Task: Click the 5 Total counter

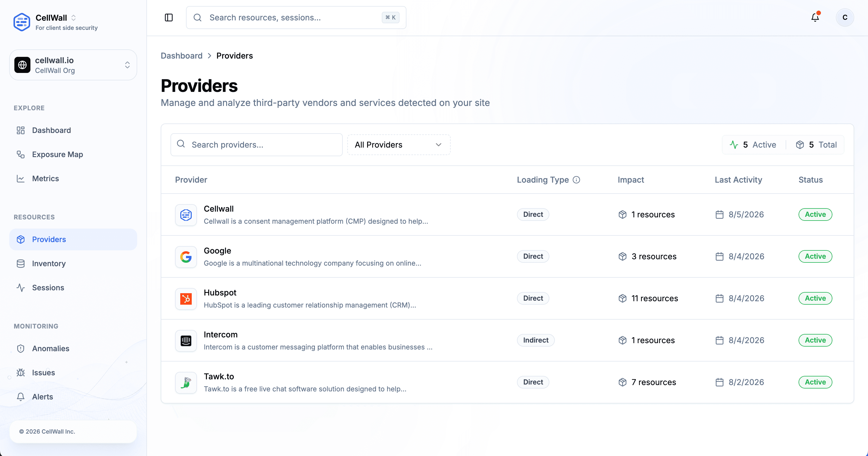Action: coord(816,145)
